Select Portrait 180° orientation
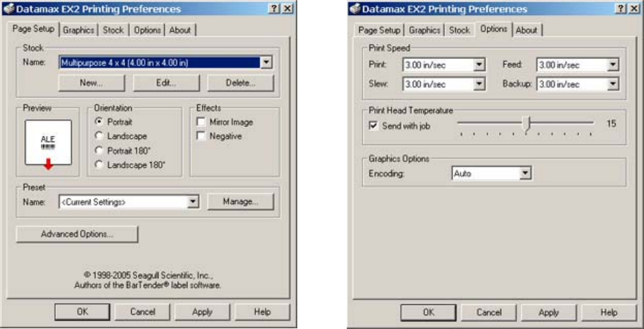This screenshot has height=329, width=644. tap(99, 150)
